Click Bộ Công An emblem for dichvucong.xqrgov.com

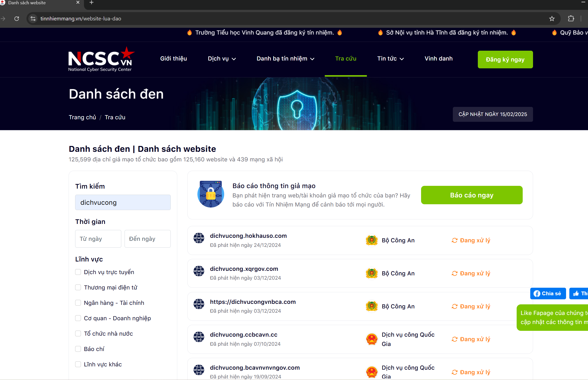coord(372,273)
